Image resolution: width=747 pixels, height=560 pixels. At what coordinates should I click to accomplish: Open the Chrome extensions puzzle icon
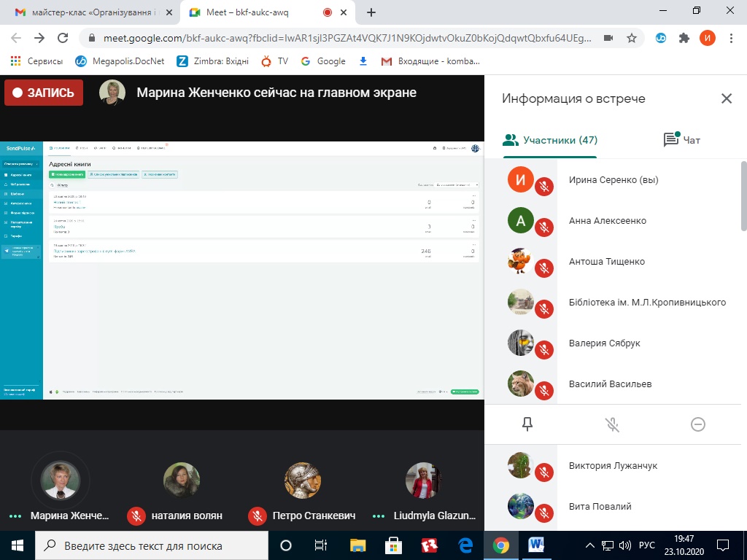point(684,38)
